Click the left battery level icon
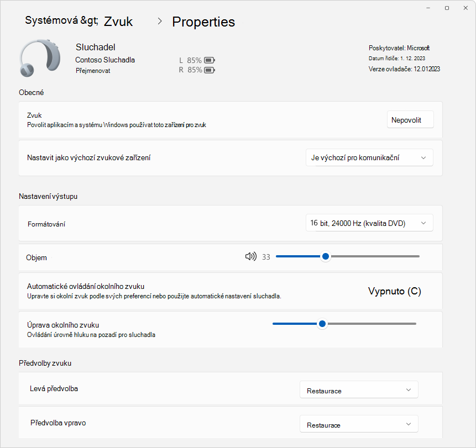Image resolution: width=476 pixels, height=448 pixels. tap(210, 60)
